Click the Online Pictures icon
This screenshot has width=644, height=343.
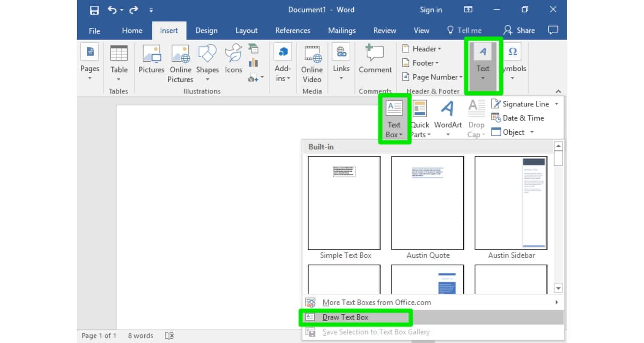coord(181,63)
